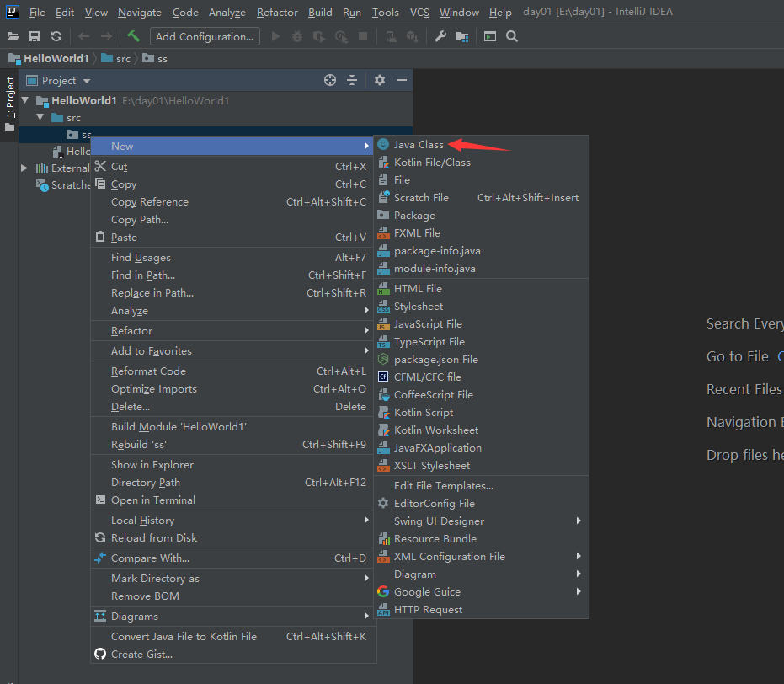The image size is (784, 684).
Task: Choose HTML File in New submenu
Action: click(x=482, y=288)
